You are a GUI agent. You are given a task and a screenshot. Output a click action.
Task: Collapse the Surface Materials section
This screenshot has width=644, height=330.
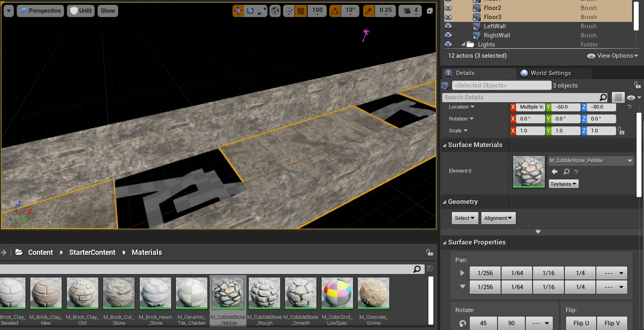point(445,145)
